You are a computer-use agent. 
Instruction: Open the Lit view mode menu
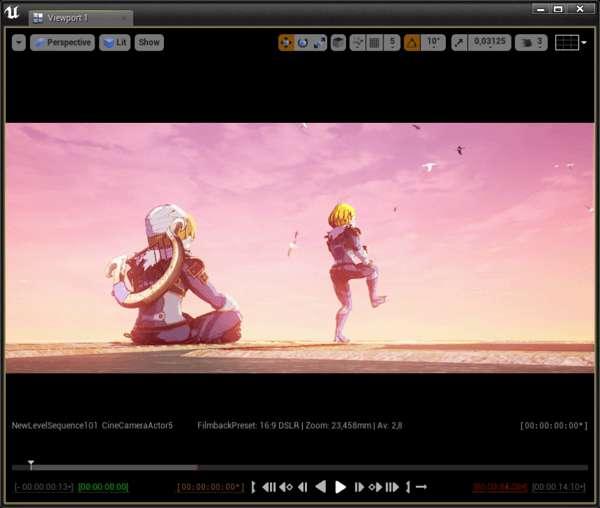(115, 42)
